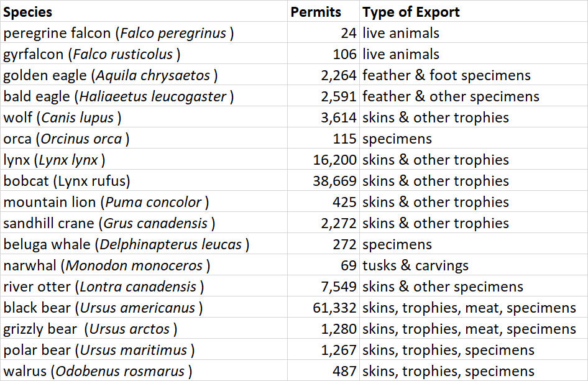Select the walrus export type cell

(x=448, y=371)
